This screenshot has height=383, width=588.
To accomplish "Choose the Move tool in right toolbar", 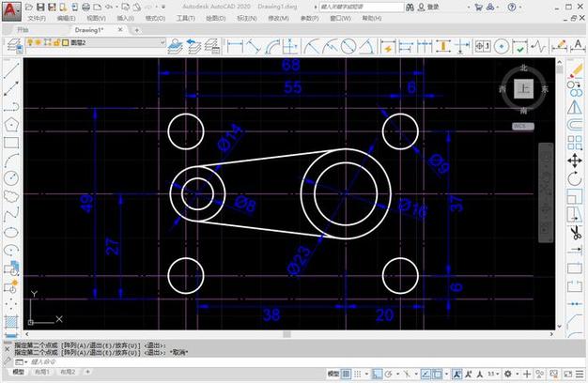I will click(x=575, y=161).
